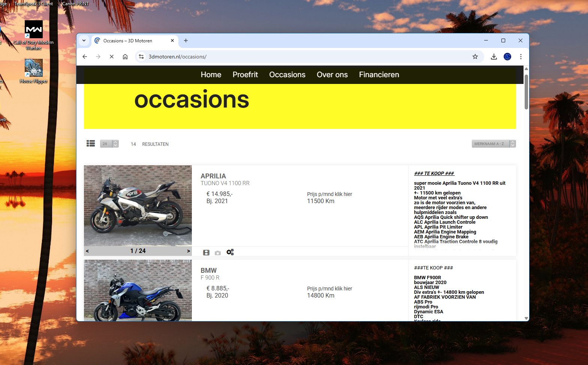
Task: Click the BMW F 900 R thumbnail
Action: (x=138, y=290)
